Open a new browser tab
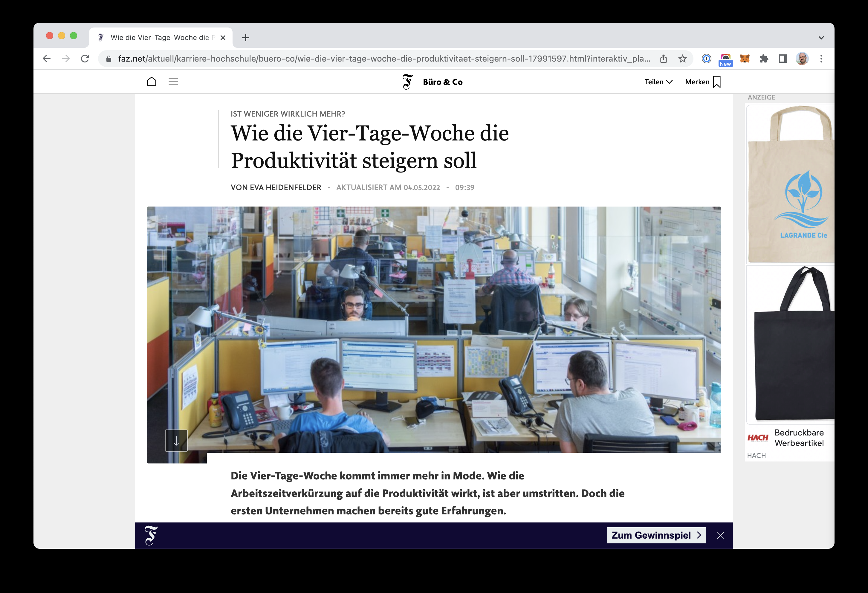 tap(245, 38)
